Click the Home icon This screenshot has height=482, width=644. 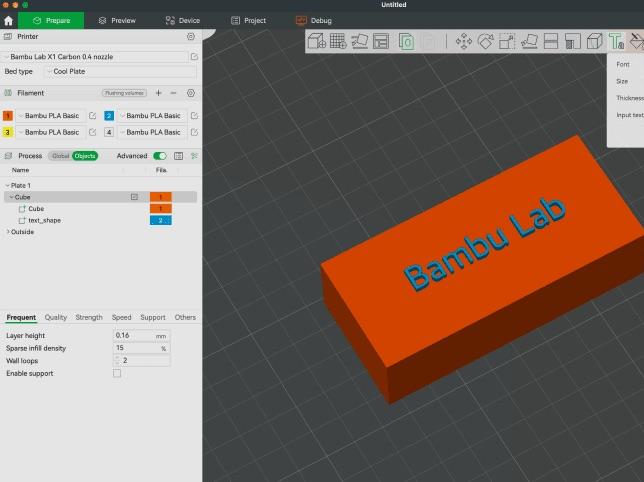pos(8,21)
